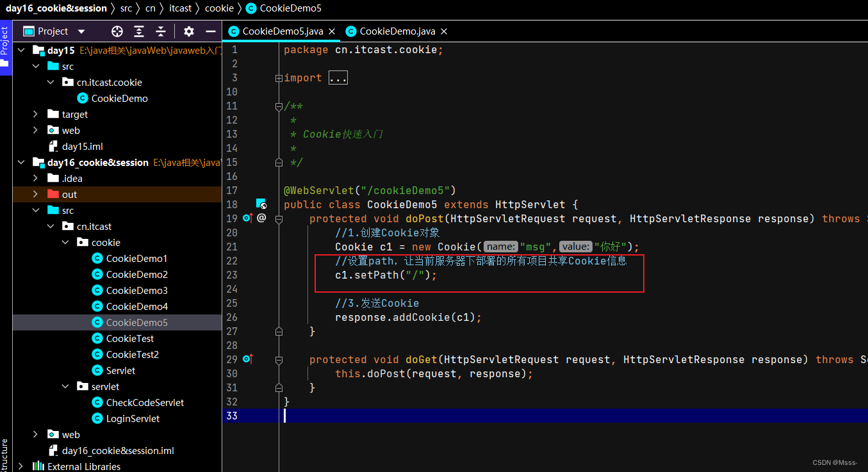Screen dimensions: 868x472
Task: Click the gutter icon on line 18
Action: point(261,204)
